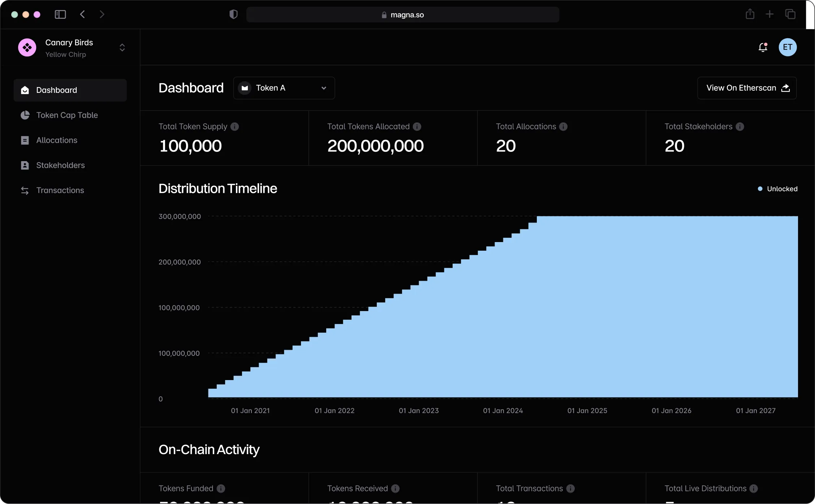This screenshot has width=815, height=504.
Task: Click the magna.so address bar
Action: [403, 15]
